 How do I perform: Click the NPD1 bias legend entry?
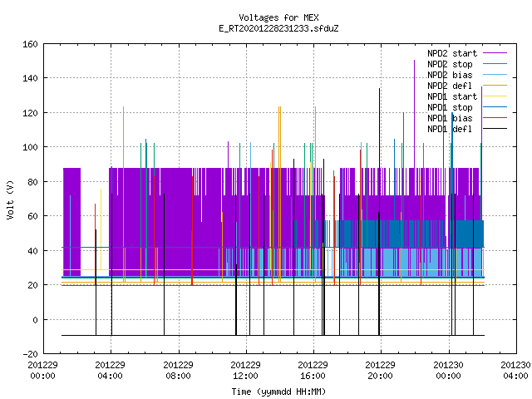coord(467,118)
